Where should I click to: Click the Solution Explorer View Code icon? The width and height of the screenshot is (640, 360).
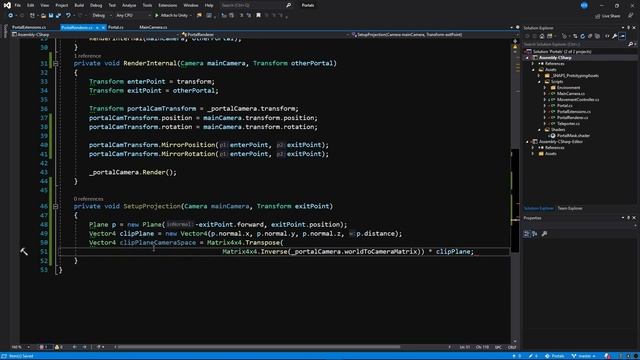coord(607,36)
